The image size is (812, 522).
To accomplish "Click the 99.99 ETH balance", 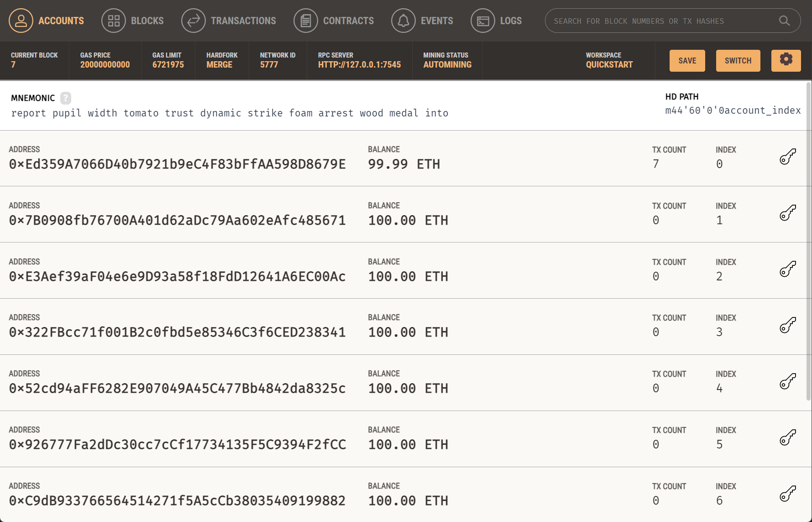I will point(404,164).
